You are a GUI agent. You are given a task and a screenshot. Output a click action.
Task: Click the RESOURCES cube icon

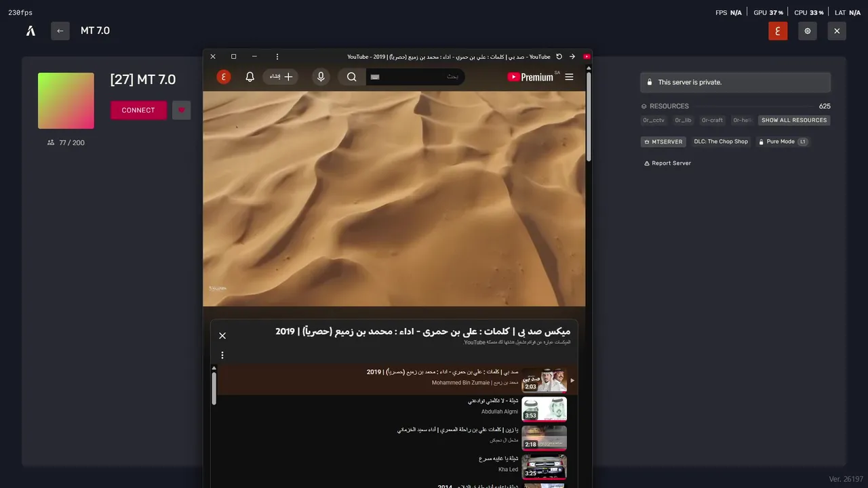tap(644, 106)
